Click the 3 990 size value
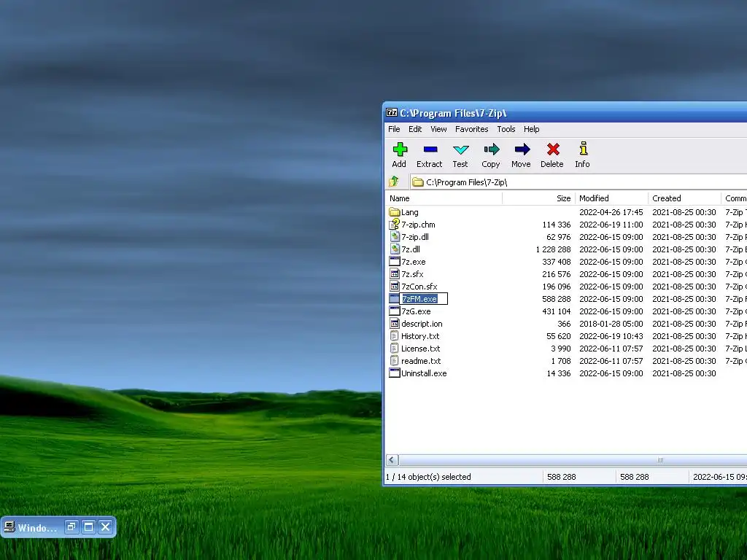 (x=561, y=348)
